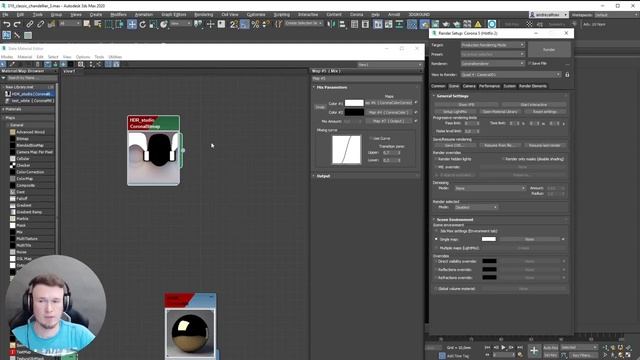Click Reset settings button
The image size is (640, 360).
[x=545, y=111]
